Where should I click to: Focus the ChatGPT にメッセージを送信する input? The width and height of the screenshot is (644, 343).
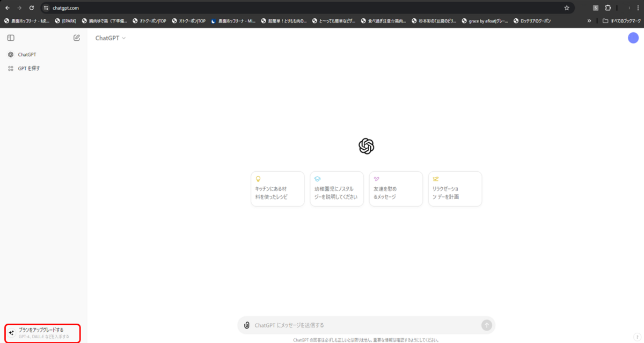tap(365, 325)
